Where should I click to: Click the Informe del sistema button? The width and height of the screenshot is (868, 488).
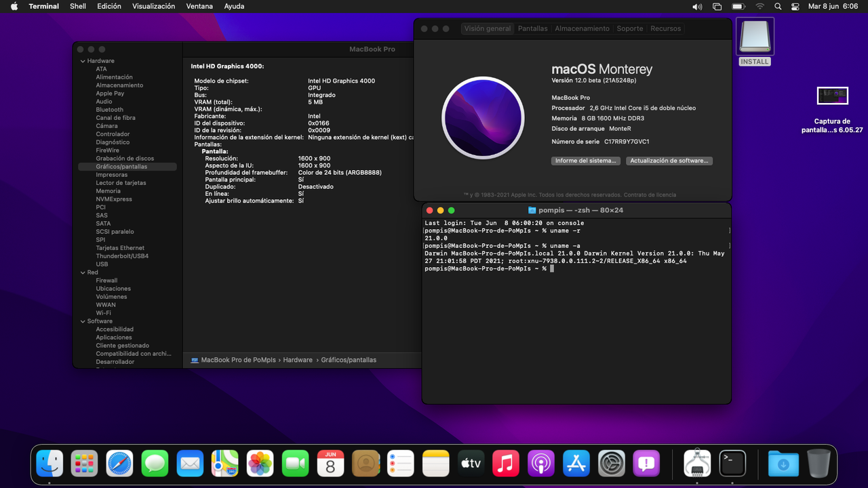(585, 161)
